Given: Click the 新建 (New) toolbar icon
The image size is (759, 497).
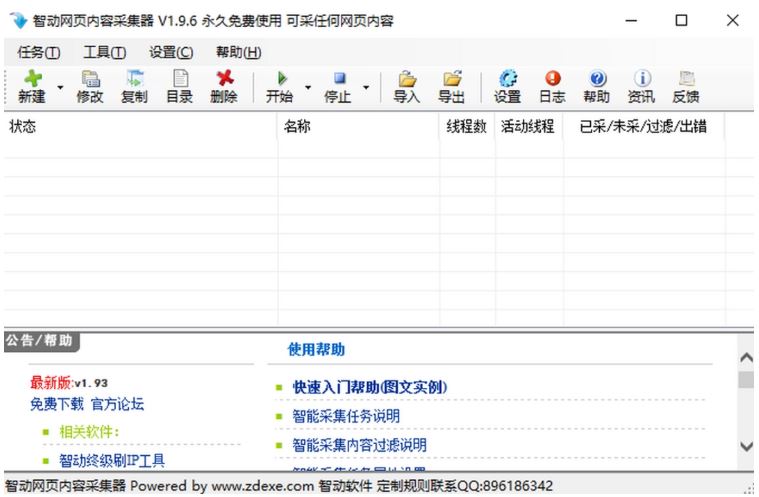Looking at the screenshot, I should [32, 78].
